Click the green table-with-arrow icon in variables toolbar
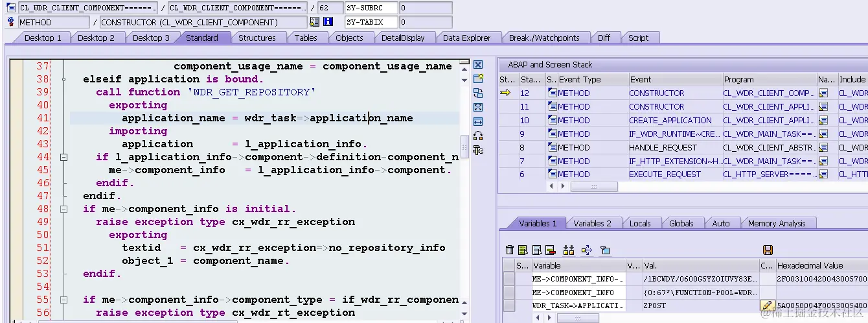This screenshot has height=323, width=868. tap(523, 250)
